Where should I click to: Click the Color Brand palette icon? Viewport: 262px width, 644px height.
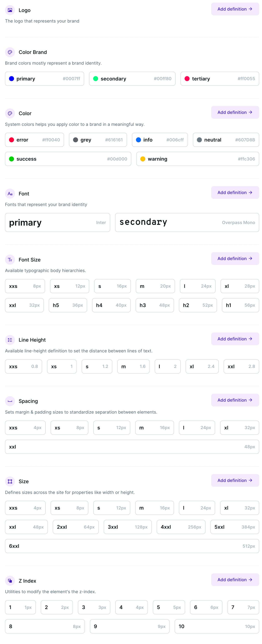10,52
